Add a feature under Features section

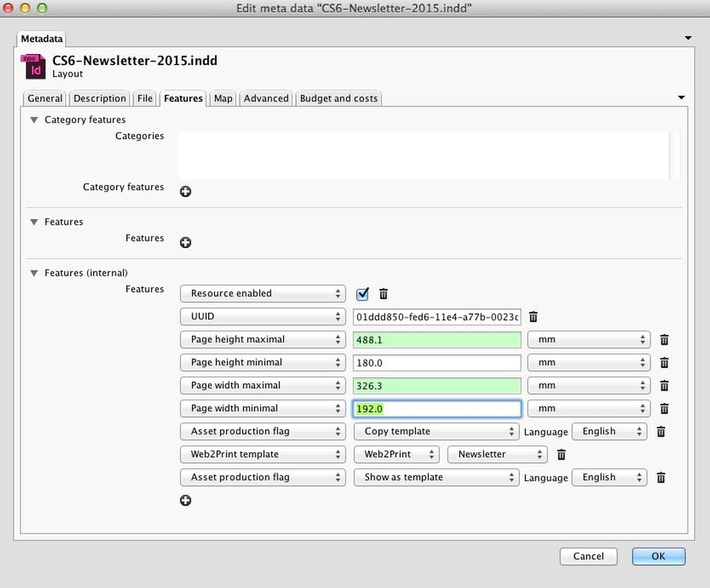click(x=185, y=243)
